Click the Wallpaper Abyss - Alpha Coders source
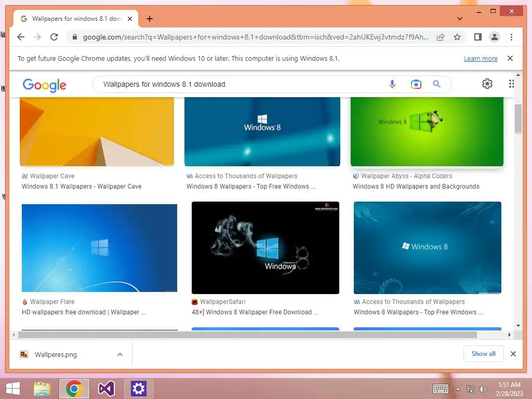The height and width of the screenshot is (399, 532). (406, 176)
